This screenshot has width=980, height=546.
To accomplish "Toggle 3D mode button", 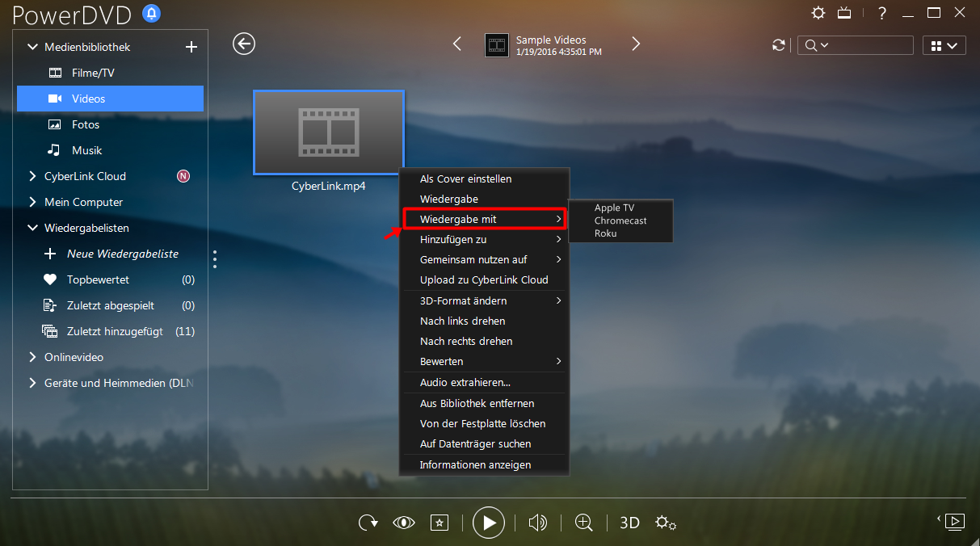I will tap(629, 523).
